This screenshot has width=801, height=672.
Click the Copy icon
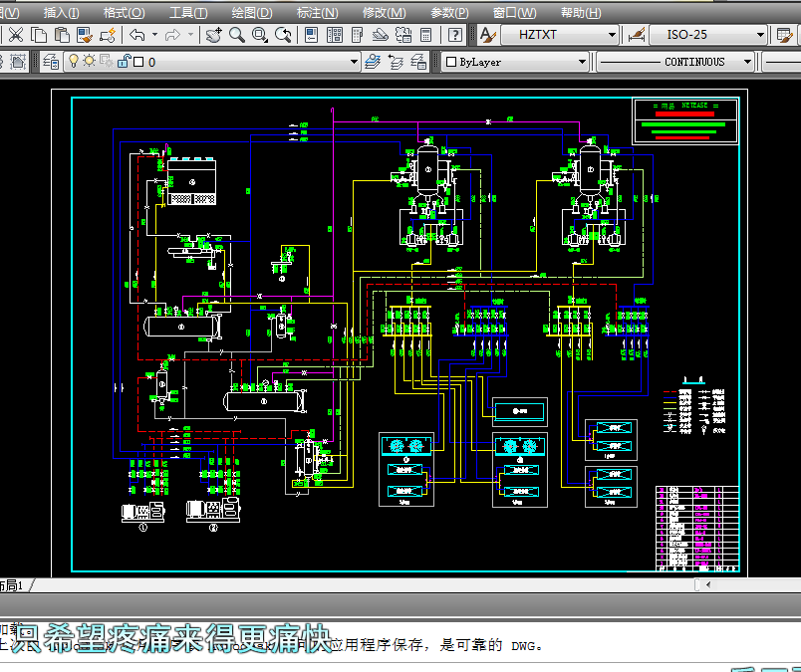pyautogui.click(x=39, y=35)
